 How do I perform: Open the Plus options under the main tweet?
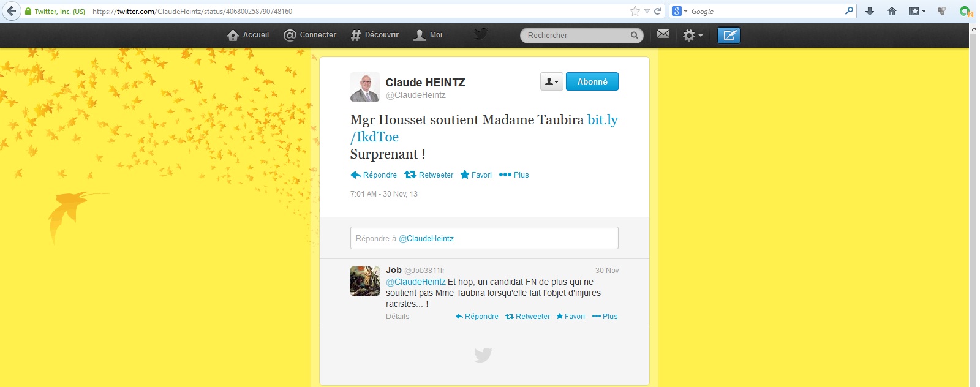[x=514, y=175]
